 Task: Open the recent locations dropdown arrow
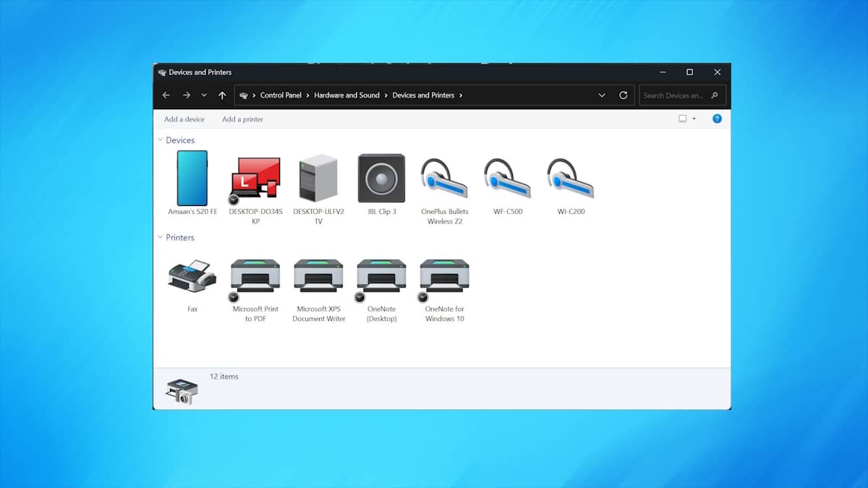pyautogui.click(x=204, y=95)
